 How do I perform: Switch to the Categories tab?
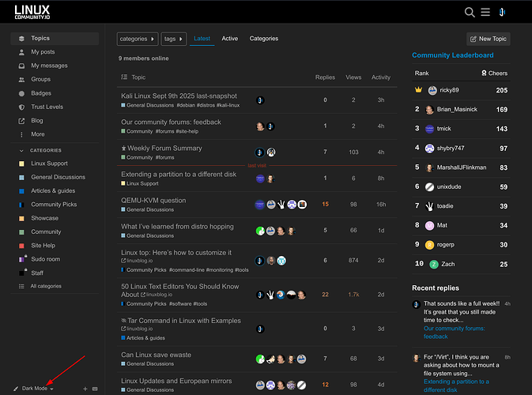pos(263,39)
